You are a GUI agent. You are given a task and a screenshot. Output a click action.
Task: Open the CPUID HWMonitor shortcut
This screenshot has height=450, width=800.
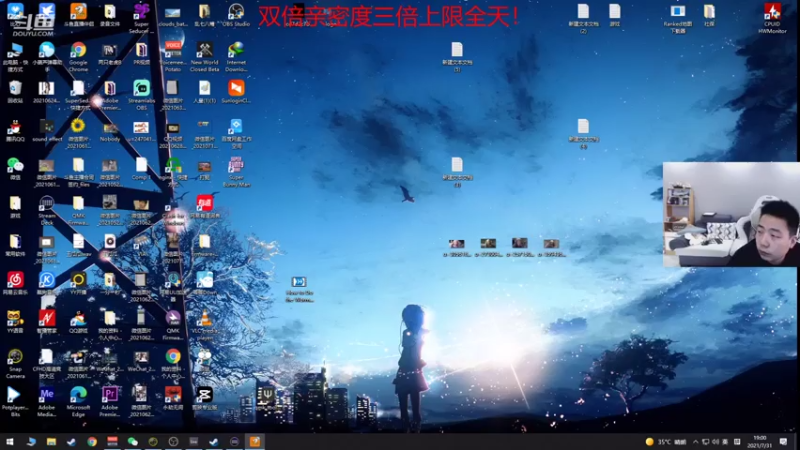[772, 18]
